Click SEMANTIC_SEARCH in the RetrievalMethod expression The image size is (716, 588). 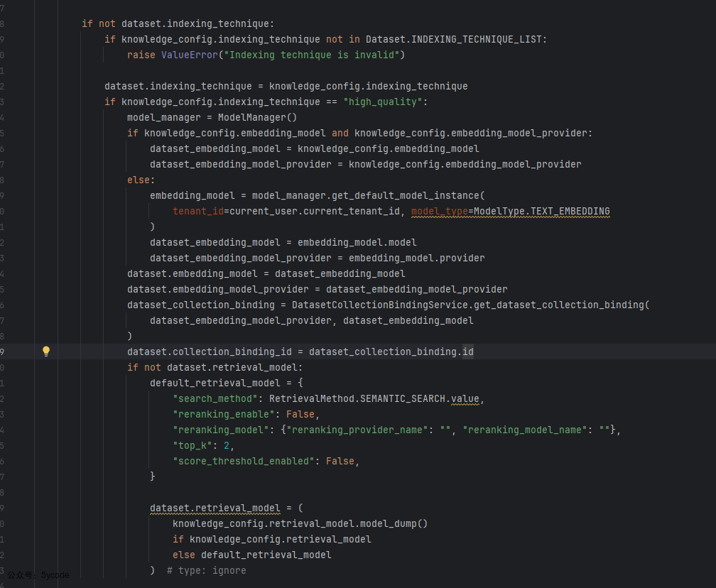[x=402, y=398]
